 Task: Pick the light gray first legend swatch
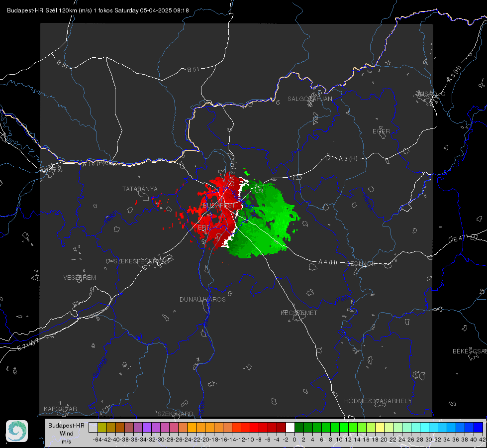93,428
